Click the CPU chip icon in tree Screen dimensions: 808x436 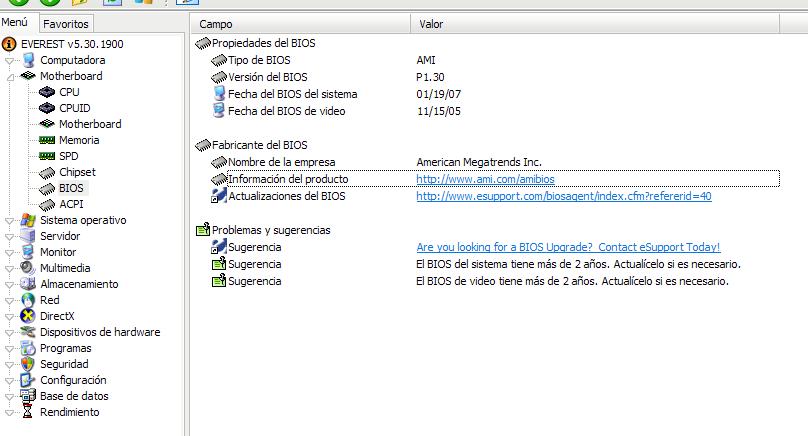[47, 92]
